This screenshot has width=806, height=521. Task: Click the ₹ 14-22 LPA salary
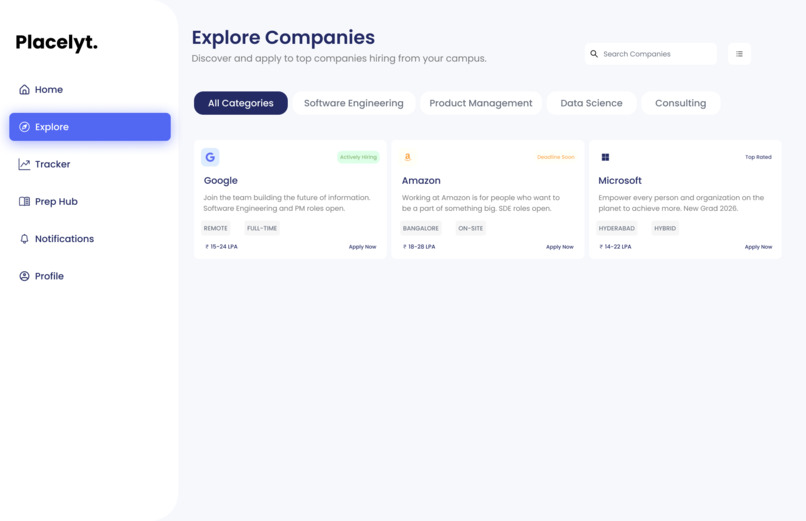615,247
